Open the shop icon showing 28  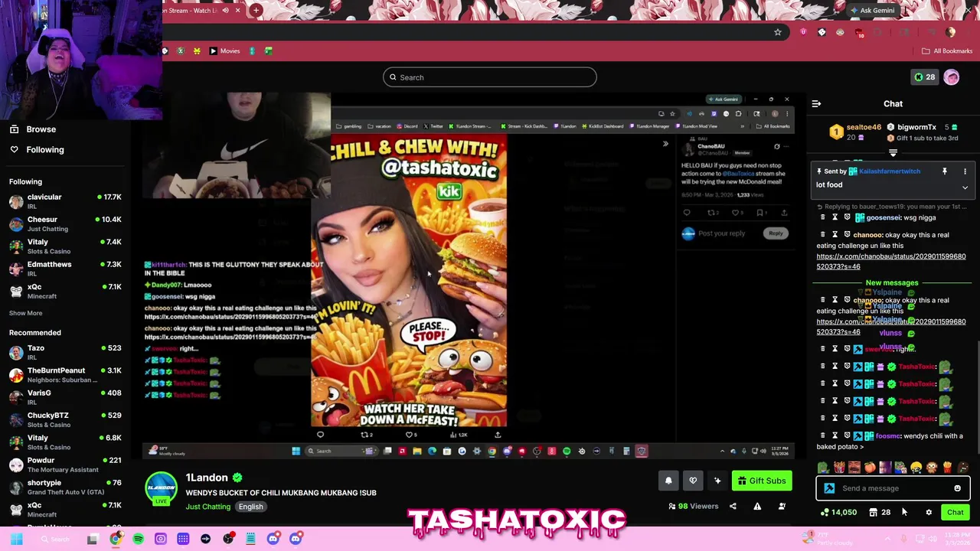click(879, 512)
